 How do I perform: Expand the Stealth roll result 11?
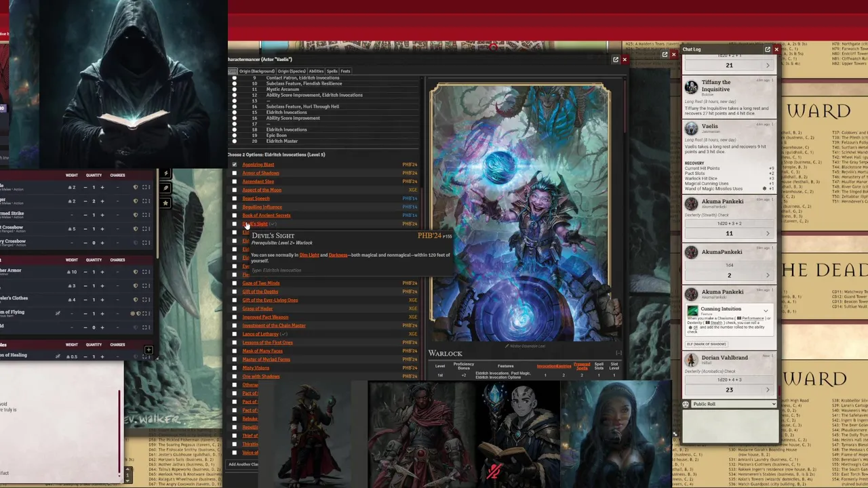click(x=768, y=233)
